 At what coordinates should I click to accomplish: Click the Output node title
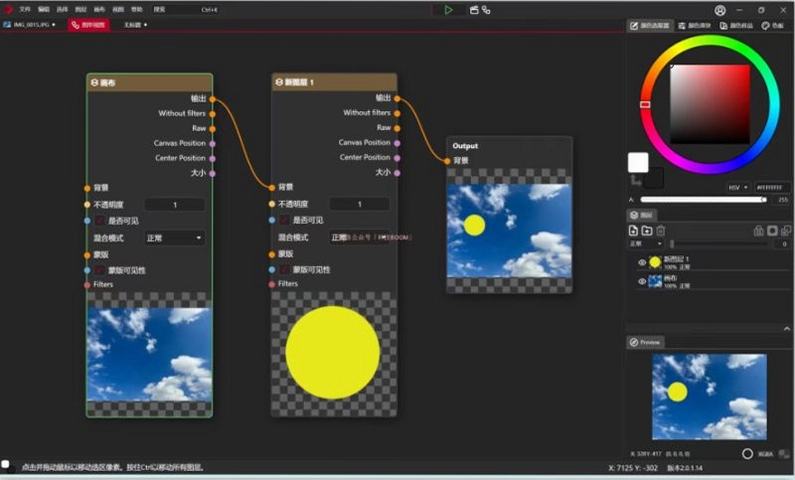pos(465,145)
